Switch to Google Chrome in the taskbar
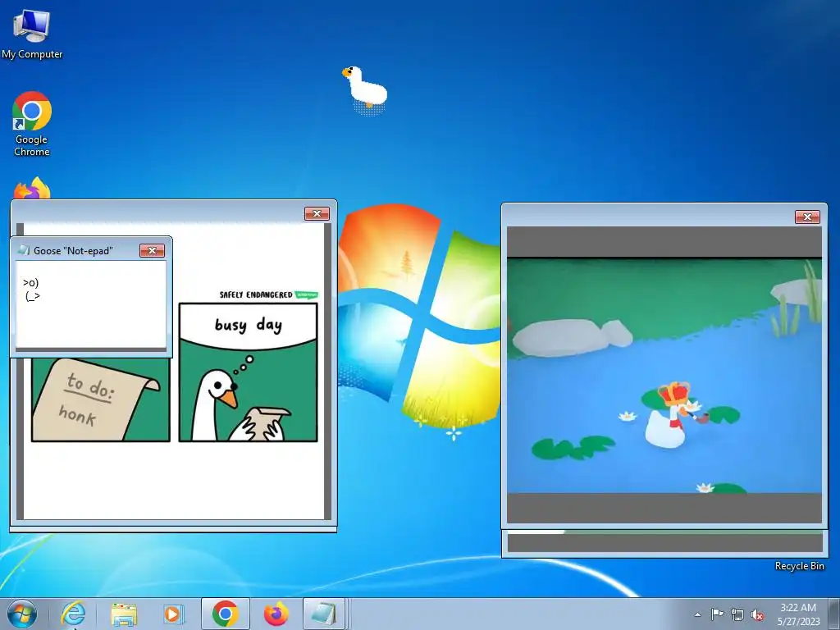 coord(225,614)
